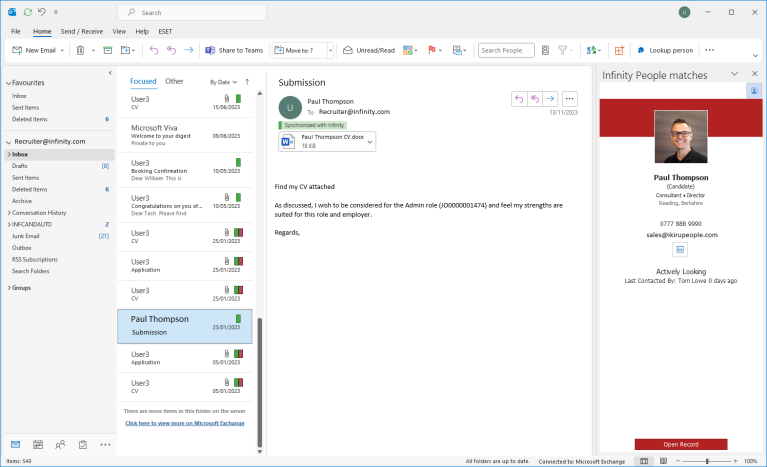767x467 pixels.
Task: Expand the Groups folder section
Action: (x=9, y=288)
